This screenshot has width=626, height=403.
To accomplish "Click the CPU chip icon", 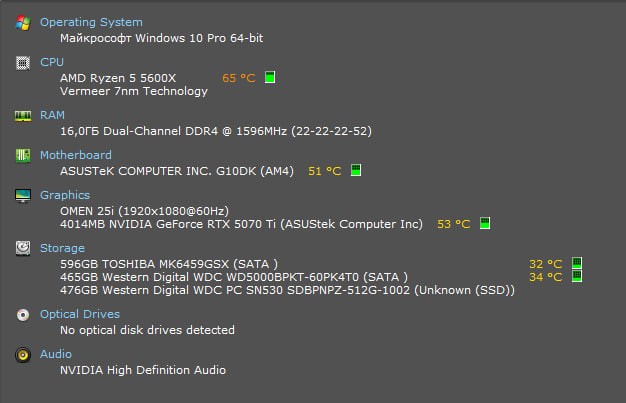I will coord(23,62).
